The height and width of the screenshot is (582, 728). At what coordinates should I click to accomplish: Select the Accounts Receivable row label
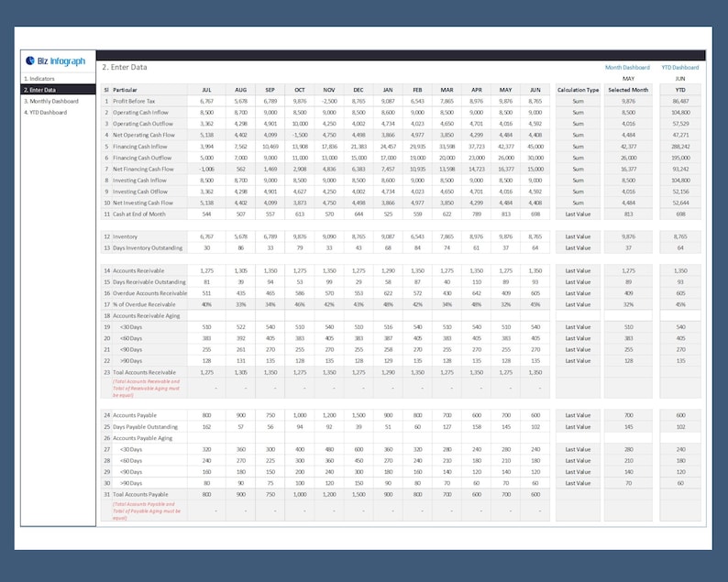(138, 270)
